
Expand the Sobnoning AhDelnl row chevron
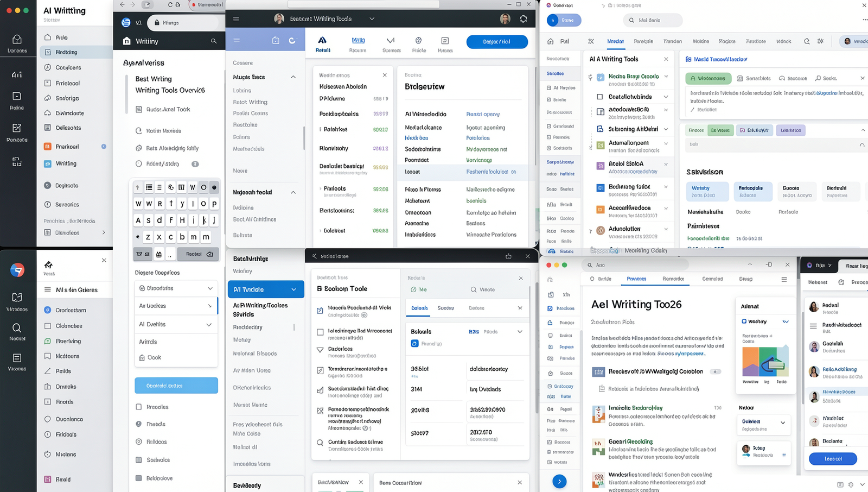(666, 129)
